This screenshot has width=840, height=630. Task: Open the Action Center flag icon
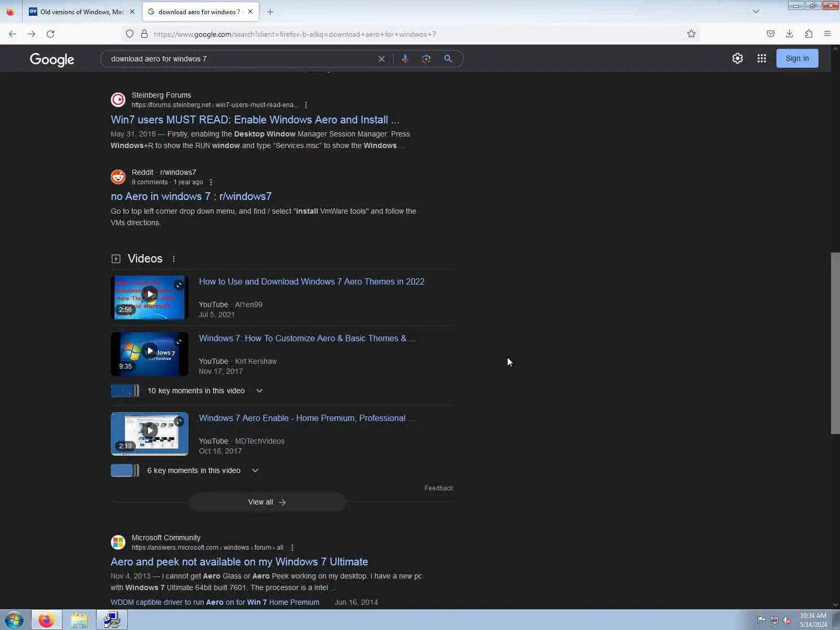[761, 620]
